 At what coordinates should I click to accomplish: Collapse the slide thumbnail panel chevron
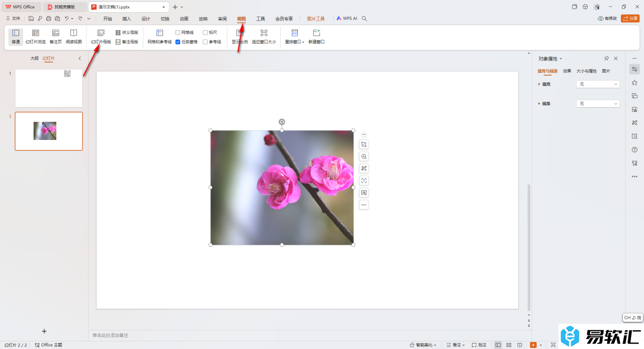tap(79, 58)
